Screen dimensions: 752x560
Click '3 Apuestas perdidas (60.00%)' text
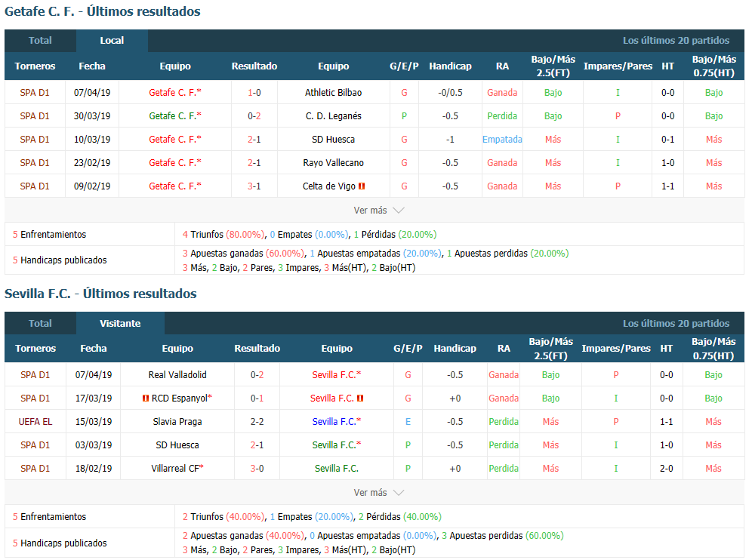coord(503,536)
